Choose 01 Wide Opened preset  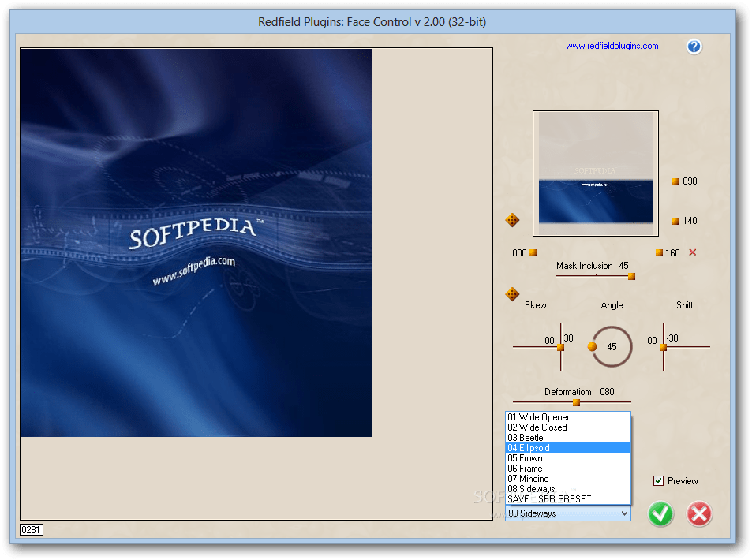[x=568, y=417]
